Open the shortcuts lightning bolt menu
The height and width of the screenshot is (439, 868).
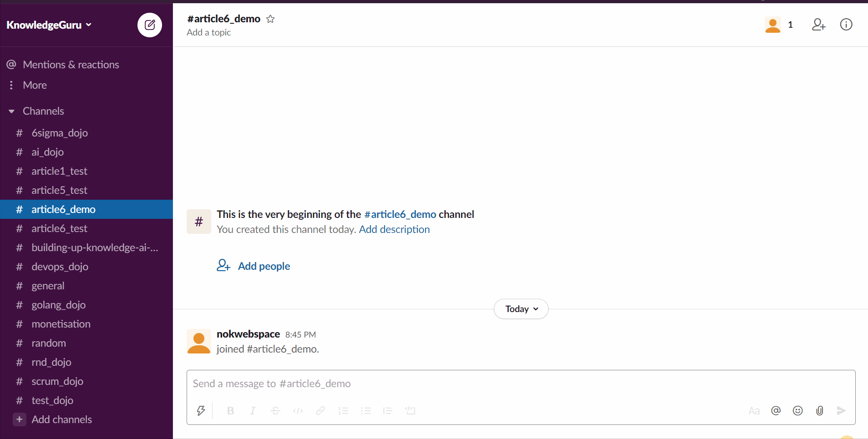coord(201,411)
